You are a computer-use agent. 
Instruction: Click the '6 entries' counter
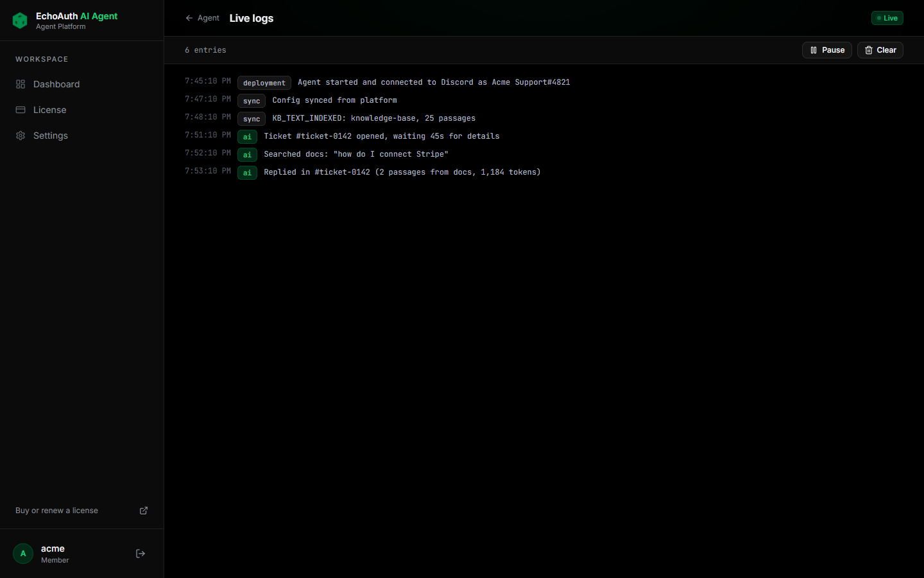[x=205, y=50]
